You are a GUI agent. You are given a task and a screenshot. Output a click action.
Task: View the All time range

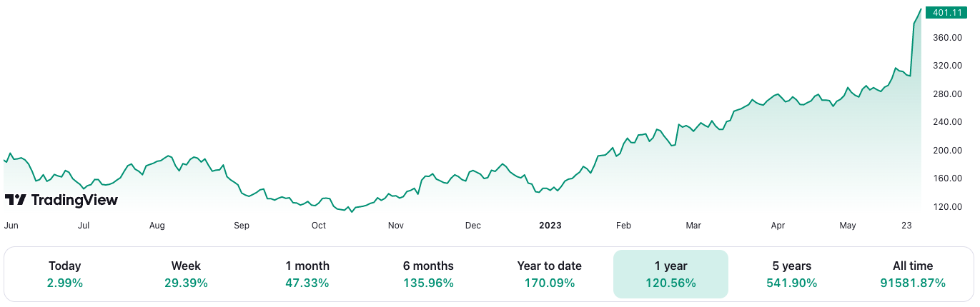pos(913,273)
